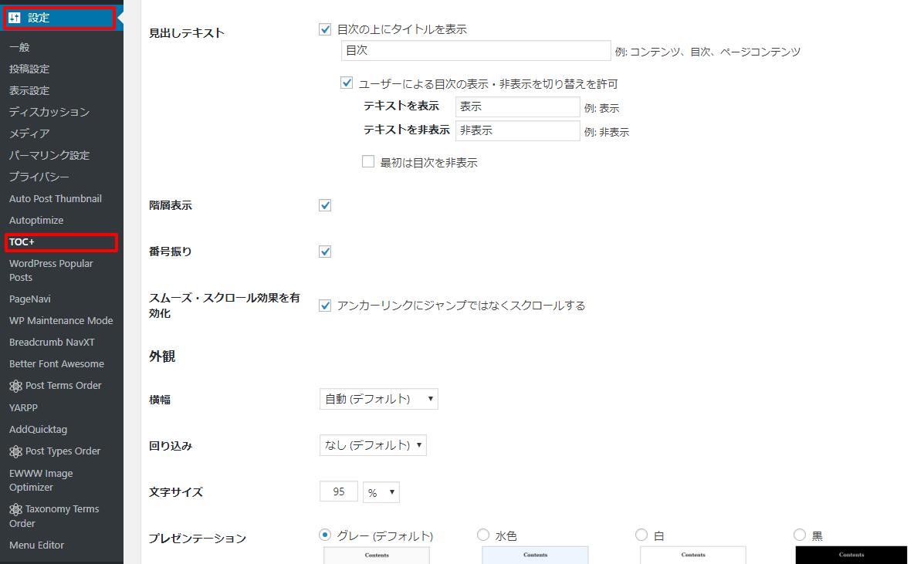Open プライバシー menu item

coord(39,177)
